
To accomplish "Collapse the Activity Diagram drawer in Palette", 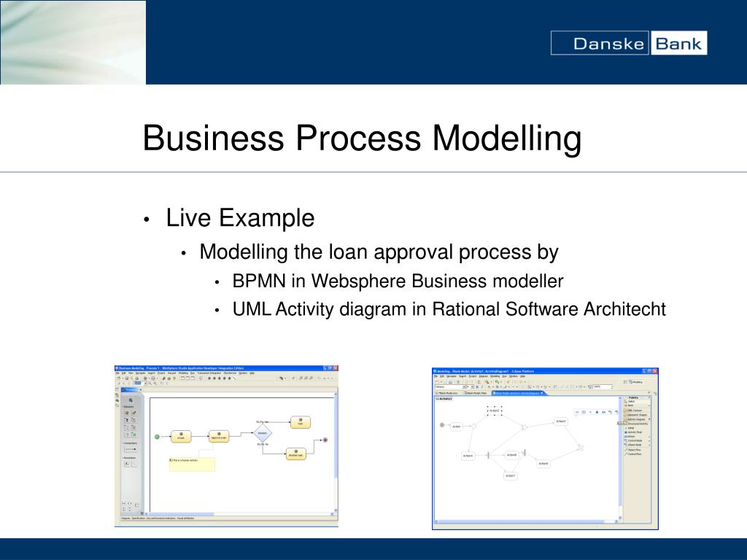I will coord(636,419).
